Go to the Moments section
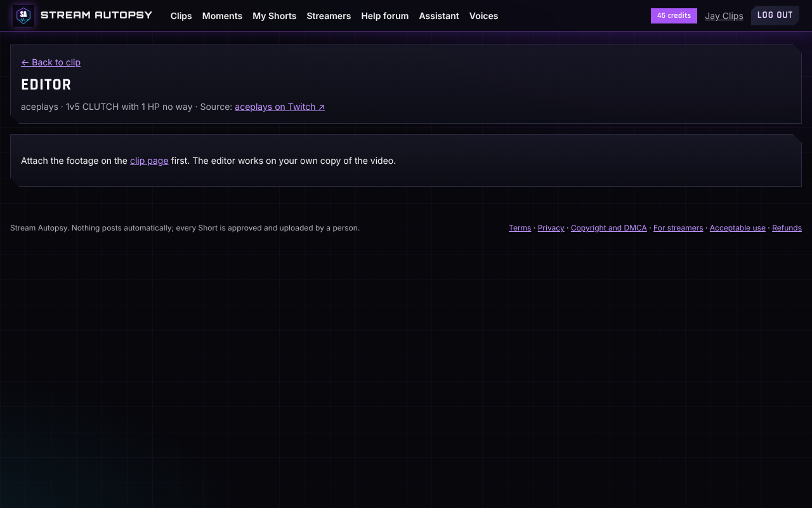Screen dimensions: 812x508 [x=222, y=16]
